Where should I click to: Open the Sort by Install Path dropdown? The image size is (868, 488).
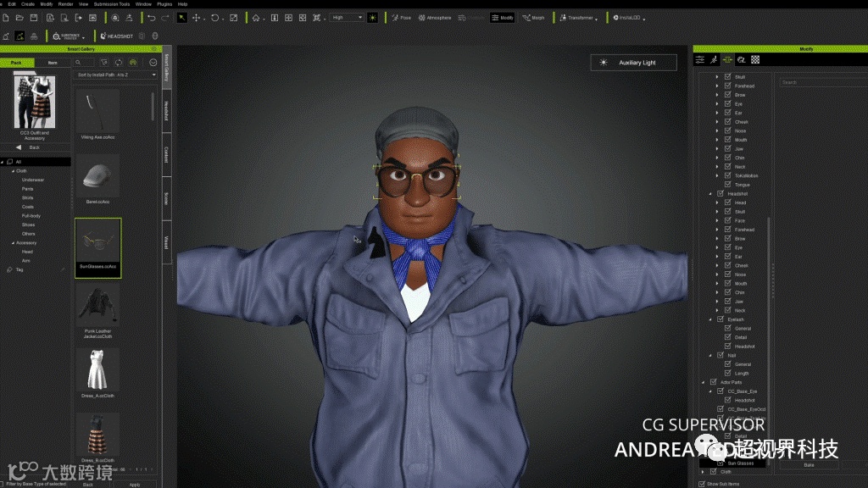(x=115, y=75)
